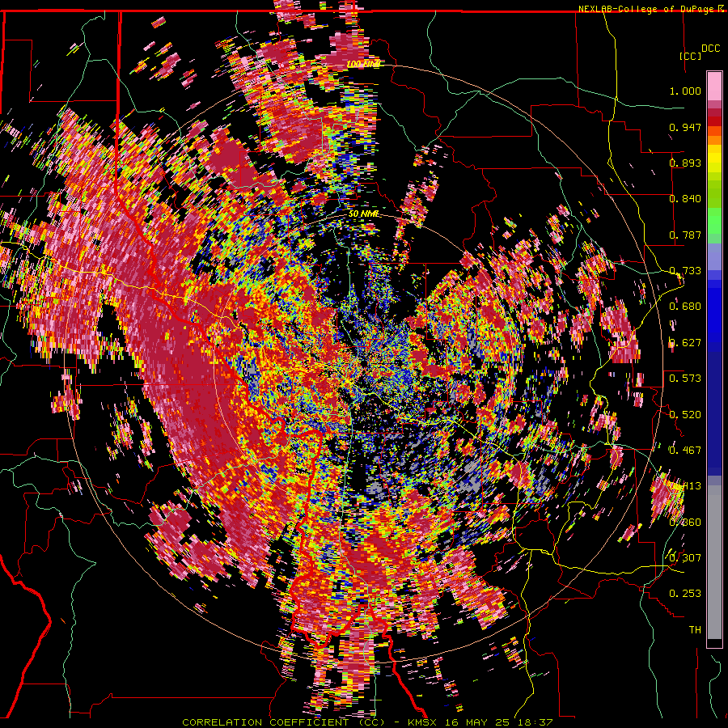The width and height of the screenshot is (728, 728).
Task: Select the 0.840 scale value
Action: click(x=685, y=199)
